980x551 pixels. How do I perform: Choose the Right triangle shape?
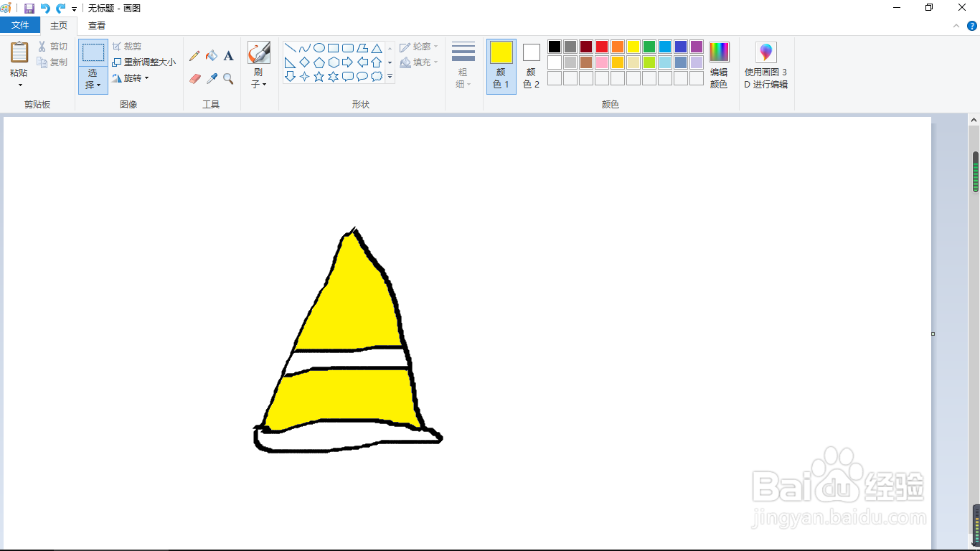click(x=291, y=62)
